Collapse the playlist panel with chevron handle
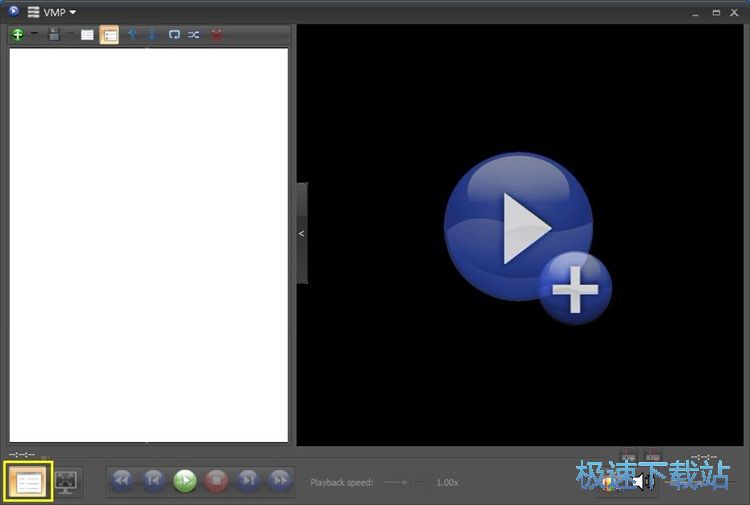 point(302,233)
